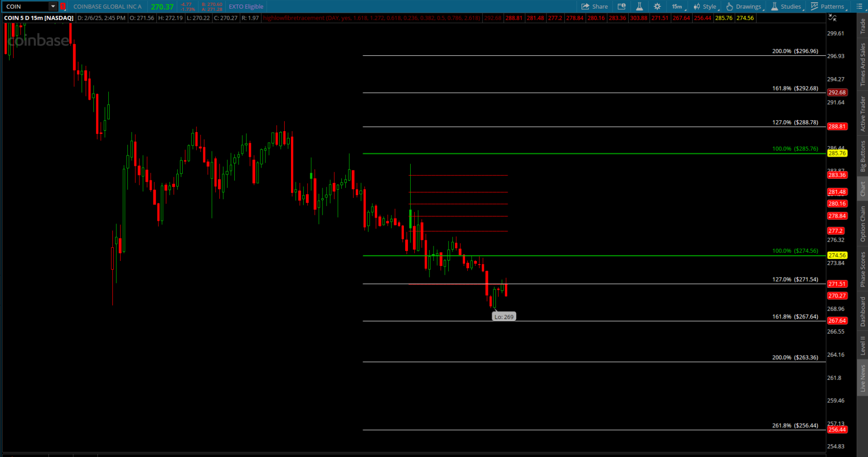This screenshot has width=868, height=457.
Task: Expand the Style candlestick dropdown
Action: 705,6
